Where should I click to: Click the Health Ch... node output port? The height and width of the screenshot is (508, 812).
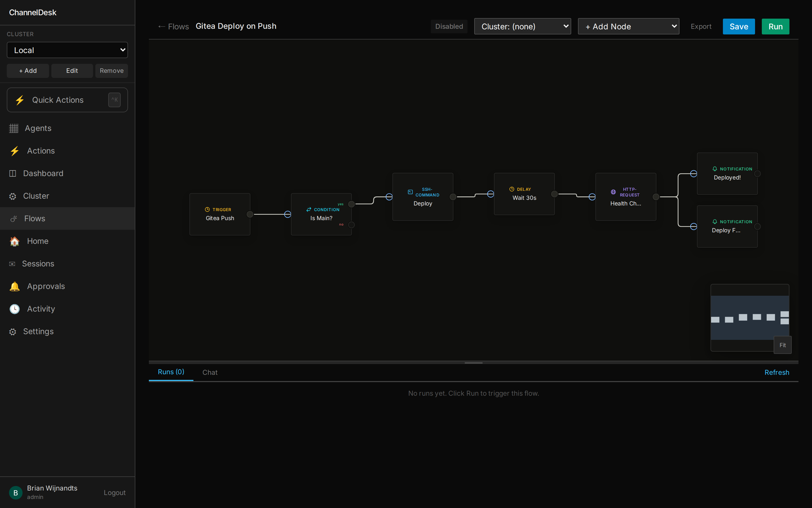656,197
